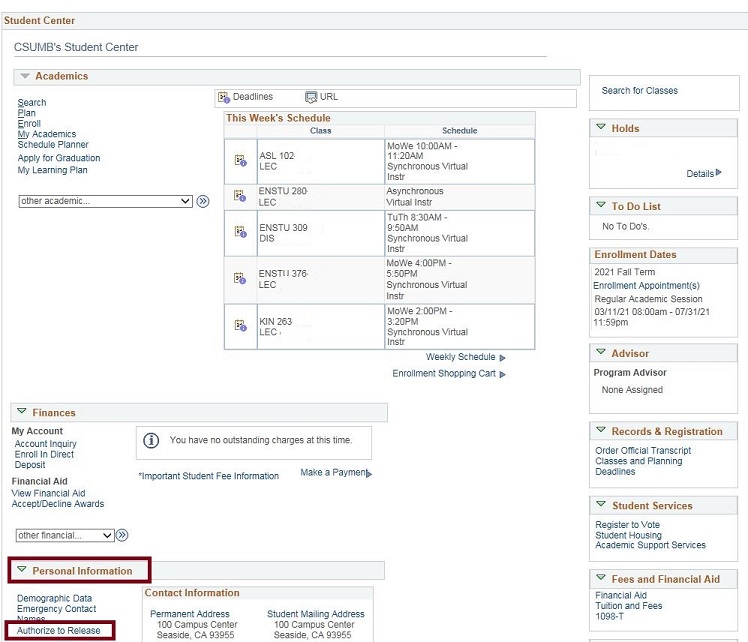Image resolution: width=748 pixels, height=642 pixels.
Task: Click the Enrollment Shopping Cart arrow icon
Action: click(502, 374)
